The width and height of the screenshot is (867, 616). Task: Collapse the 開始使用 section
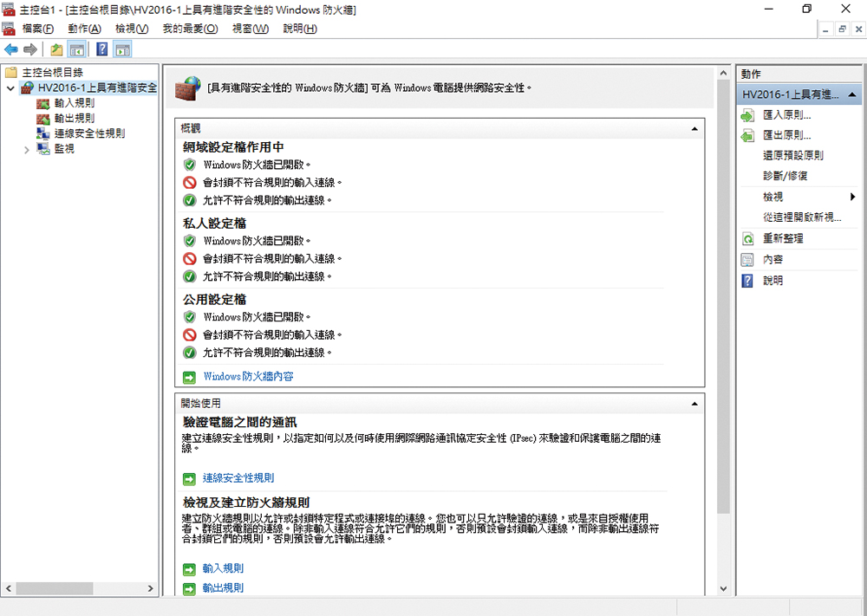(694, 404)
